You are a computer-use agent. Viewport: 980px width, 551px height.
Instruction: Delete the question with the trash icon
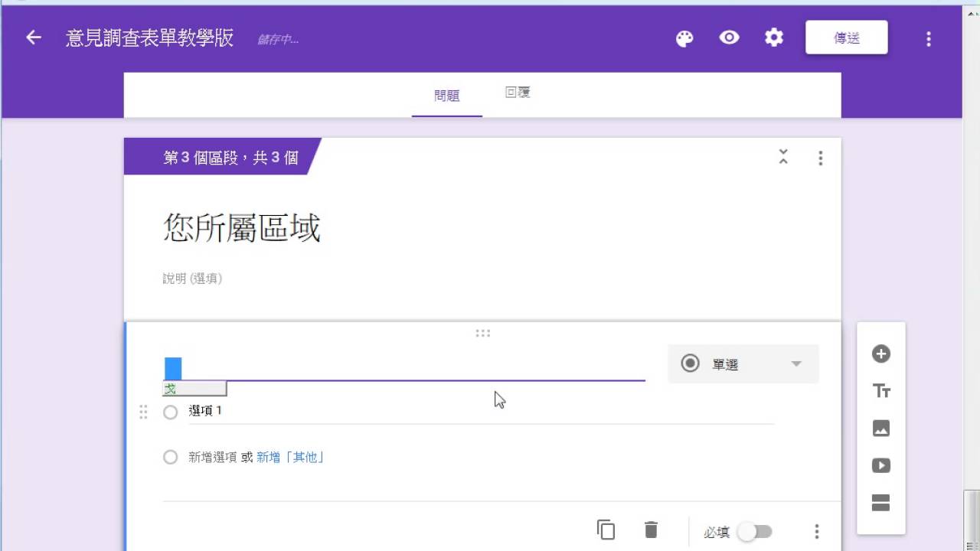click(651, 530)
